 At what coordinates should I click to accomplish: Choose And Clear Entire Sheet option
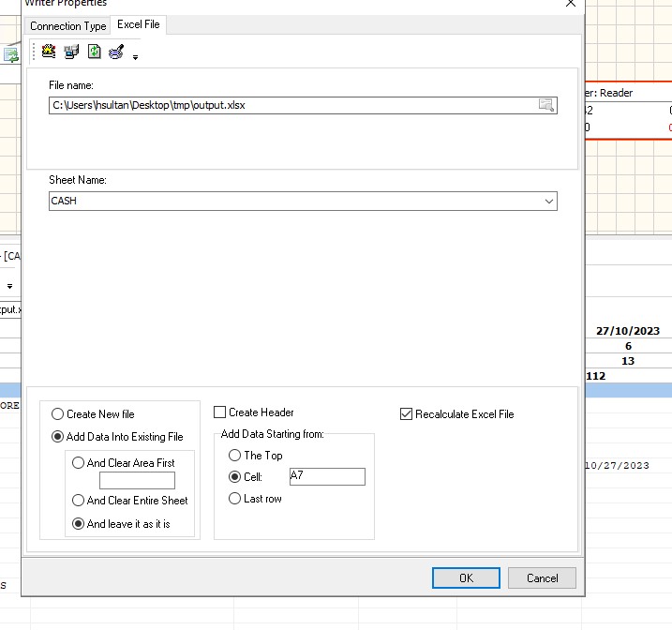[x=130, y=500]
